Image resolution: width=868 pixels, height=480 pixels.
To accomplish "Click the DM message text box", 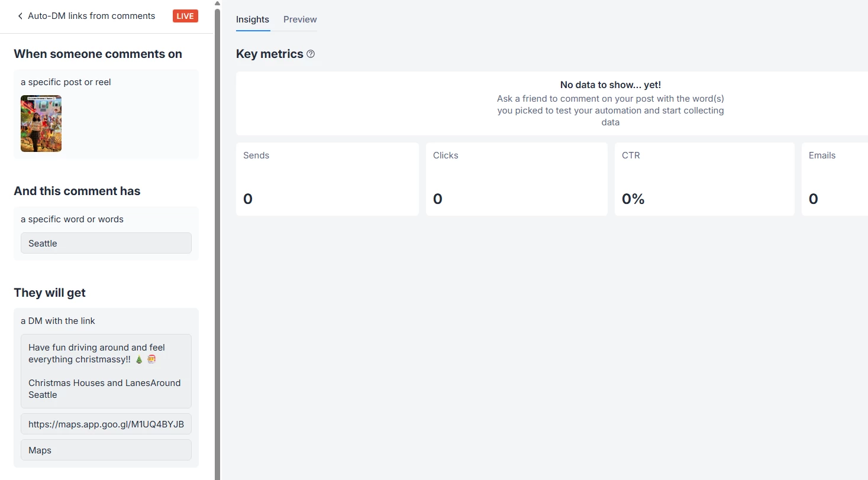I will [x=106, y=371].
